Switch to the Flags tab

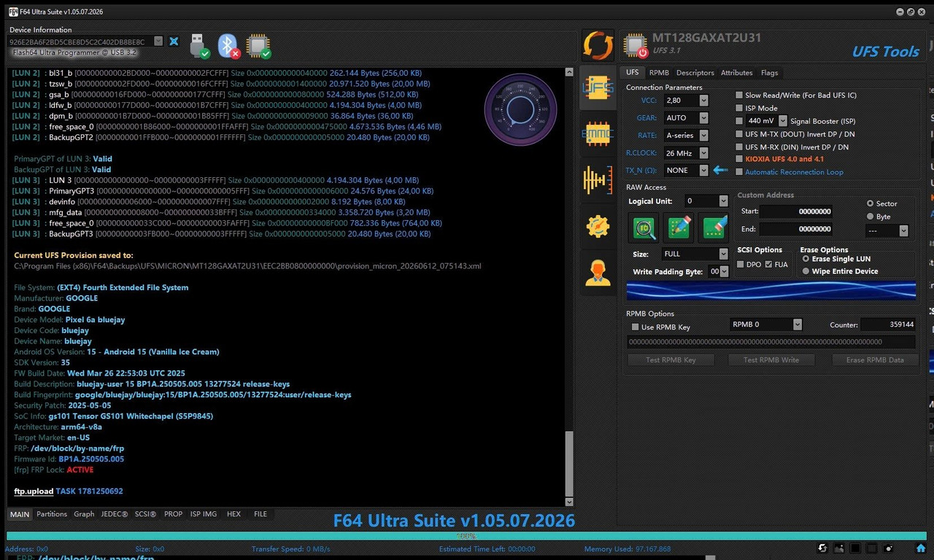coord(769,73)
